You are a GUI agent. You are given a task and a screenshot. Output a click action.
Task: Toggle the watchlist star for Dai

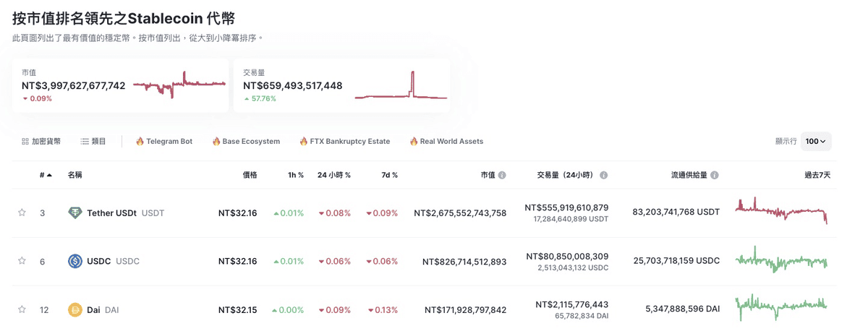[x=22, y=309]
